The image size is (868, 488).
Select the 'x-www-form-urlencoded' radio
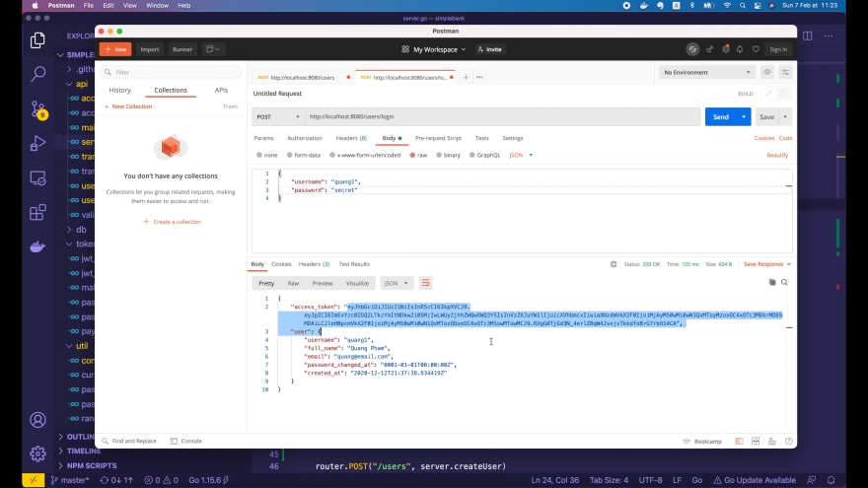coord(332,156)
